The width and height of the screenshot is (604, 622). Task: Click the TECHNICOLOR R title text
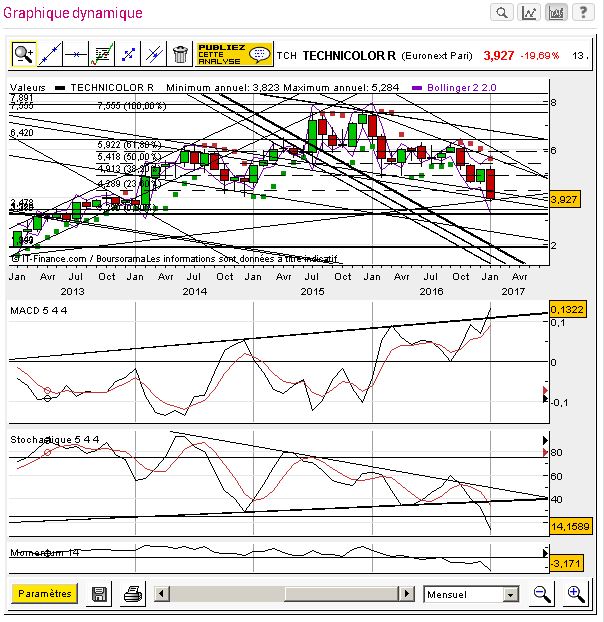[x=349, y=56]
